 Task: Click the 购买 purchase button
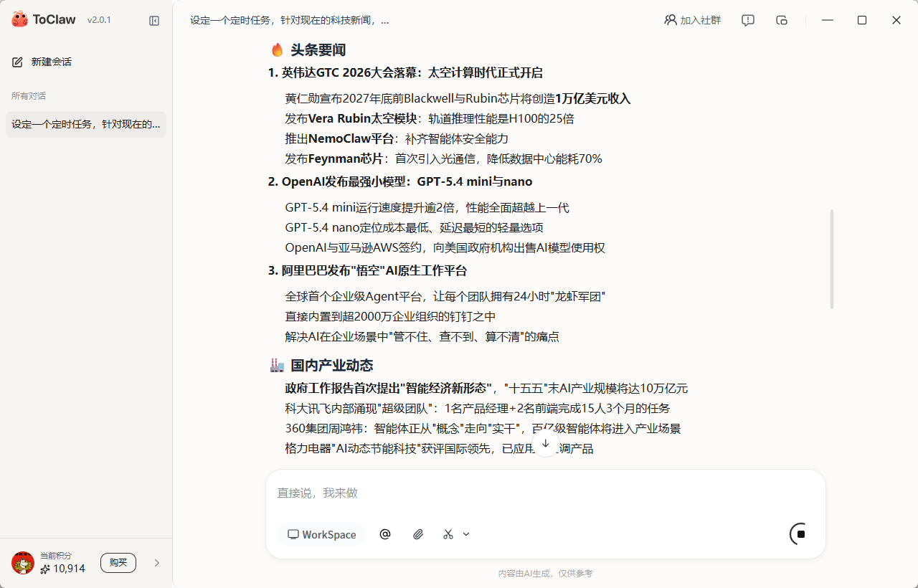coord(118,562)
